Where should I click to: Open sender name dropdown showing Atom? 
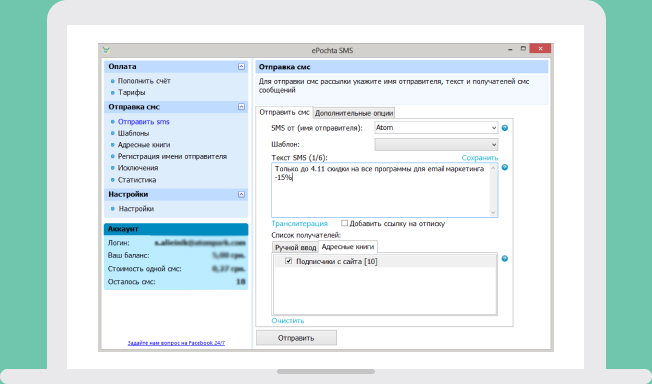(x=436, y=128)
